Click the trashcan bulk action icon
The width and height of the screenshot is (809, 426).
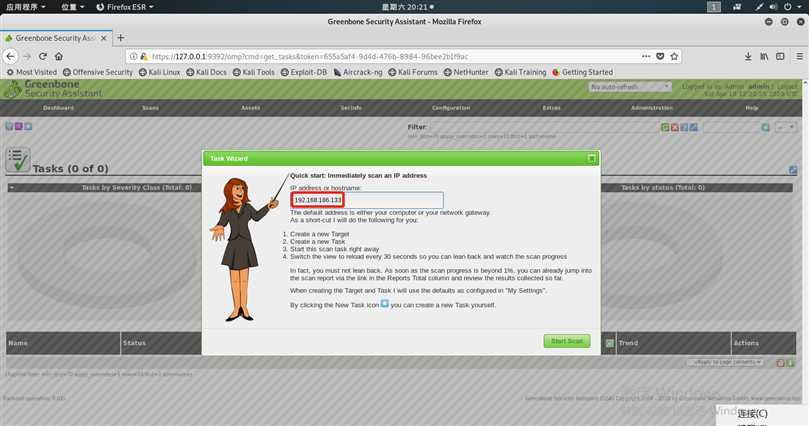click(x=781, y=363)
